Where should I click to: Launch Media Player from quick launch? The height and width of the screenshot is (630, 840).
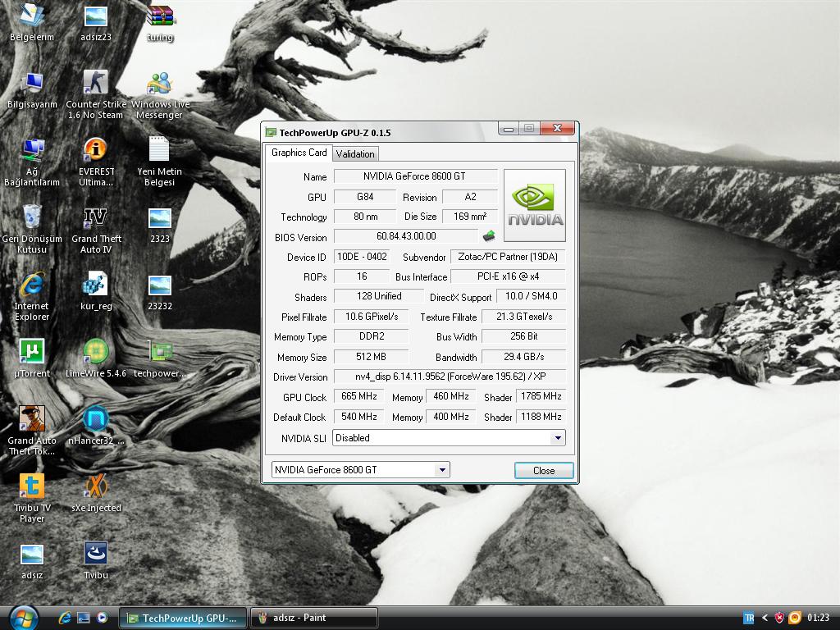[x=102, y=618]
